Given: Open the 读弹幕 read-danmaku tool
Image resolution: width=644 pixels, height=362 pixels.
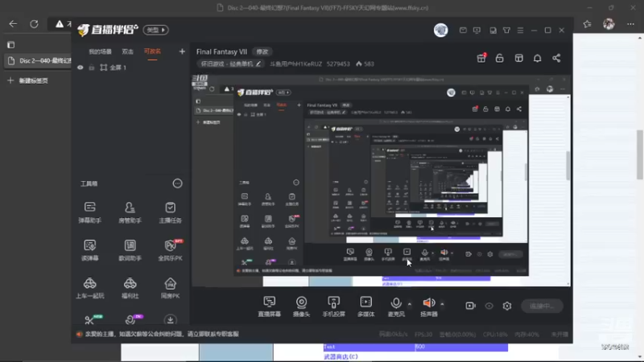Looking at the screenshot, I should [x=89, y=250].
